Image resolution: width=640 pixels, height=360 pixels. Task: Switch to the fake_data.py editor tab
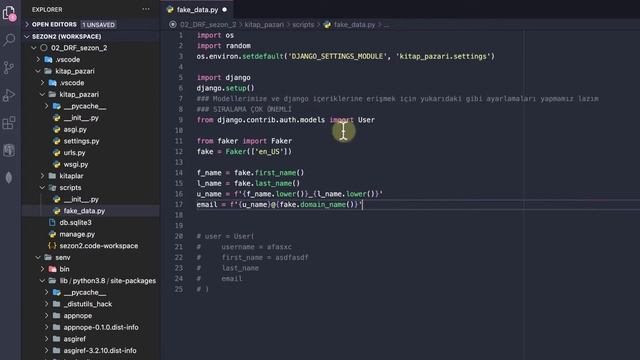(x=197, y=9)
